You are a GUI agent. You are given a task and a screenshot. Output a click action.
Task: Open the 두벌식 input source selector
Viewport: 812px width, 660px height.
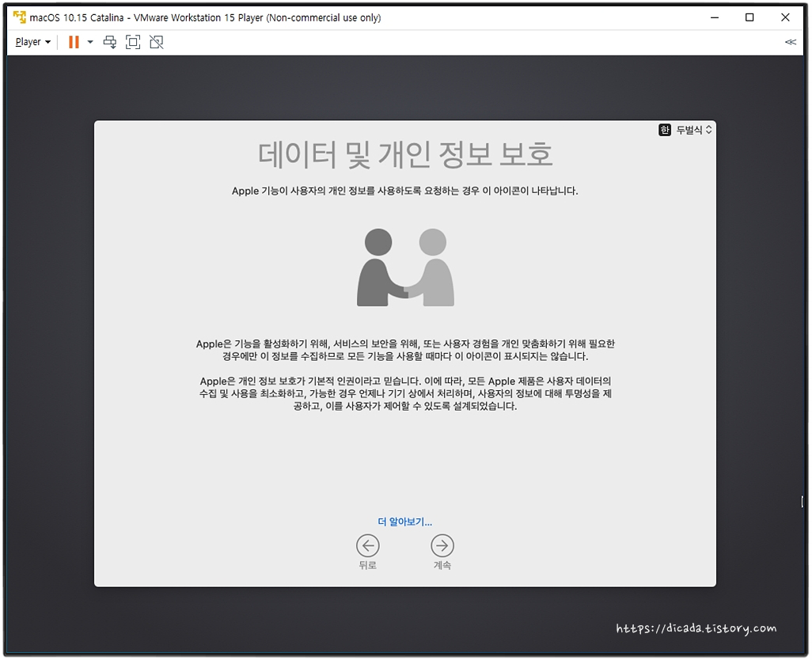(x=694, y=130)
